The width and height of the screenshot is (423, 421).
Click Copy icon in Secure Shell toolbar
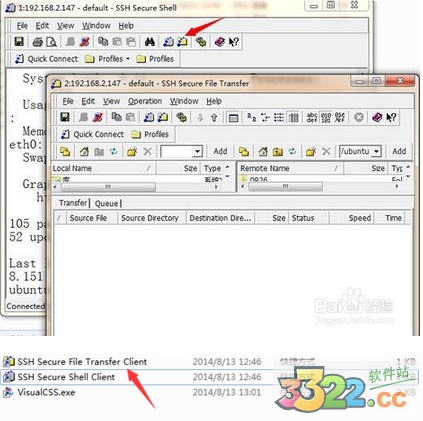click(103, 42)
